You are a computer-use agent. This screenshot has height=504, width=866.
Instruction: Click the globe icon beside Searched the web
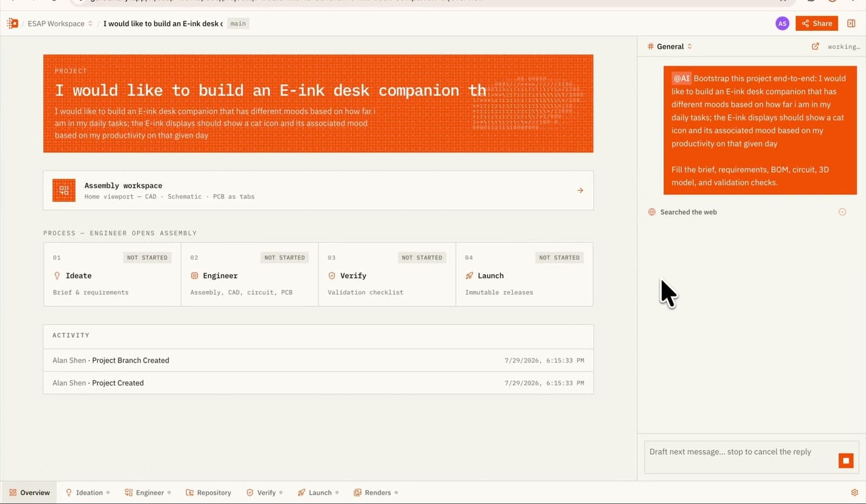coord(652,212)
